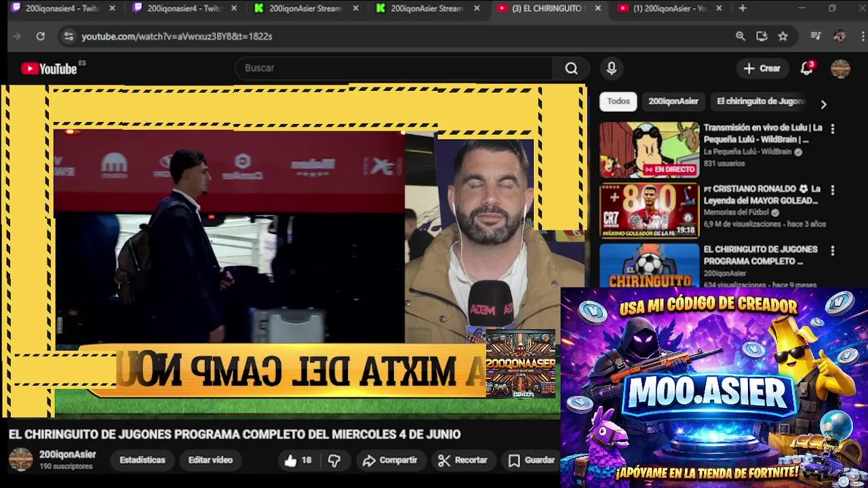Open the CR7 Cristiano Ronaldo thumbnail
868x488 pixels.
click(649, 211)
